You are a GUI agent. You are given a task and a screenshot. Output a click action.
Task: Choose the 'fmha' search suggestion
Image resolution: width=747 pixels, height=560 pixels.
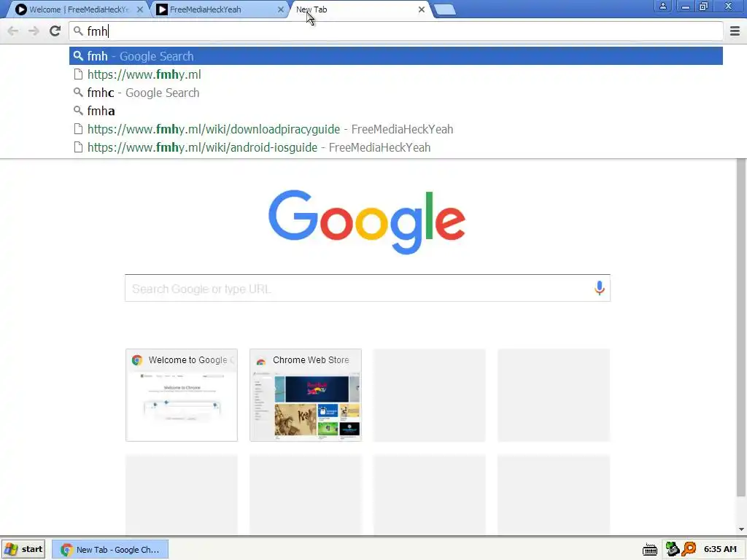396,111
